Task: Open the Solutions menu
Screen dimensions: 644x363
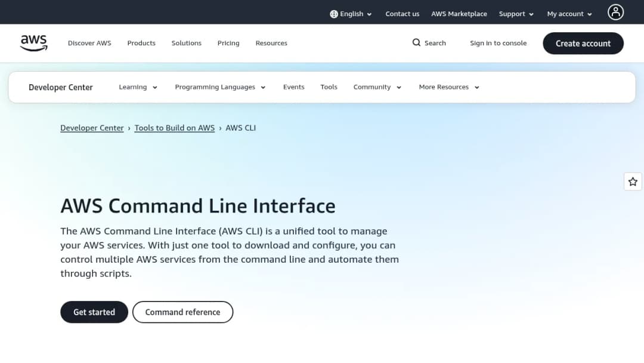Action: tap(187, 43)
